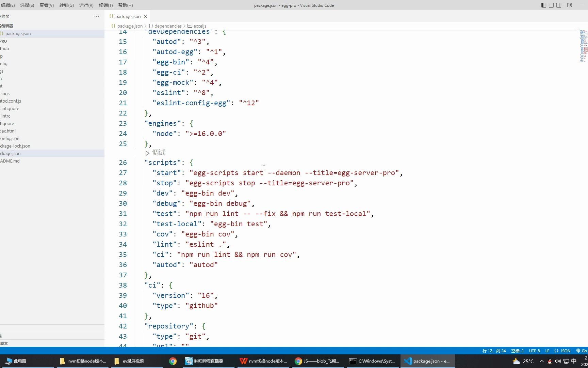Open 哔哩哔哩直播姬 taskbar app
Screen dimensions: 588x368
point(208,361)
